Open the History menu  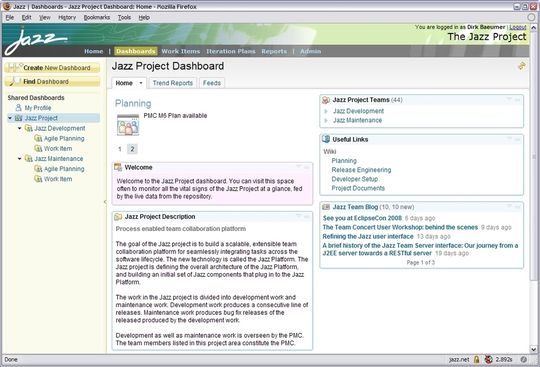coord(67,17)
